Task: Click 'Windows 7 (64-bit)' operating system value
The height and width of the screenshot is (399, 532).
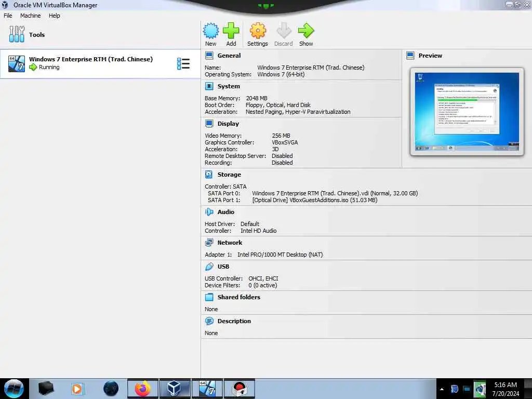Action: 281,74
